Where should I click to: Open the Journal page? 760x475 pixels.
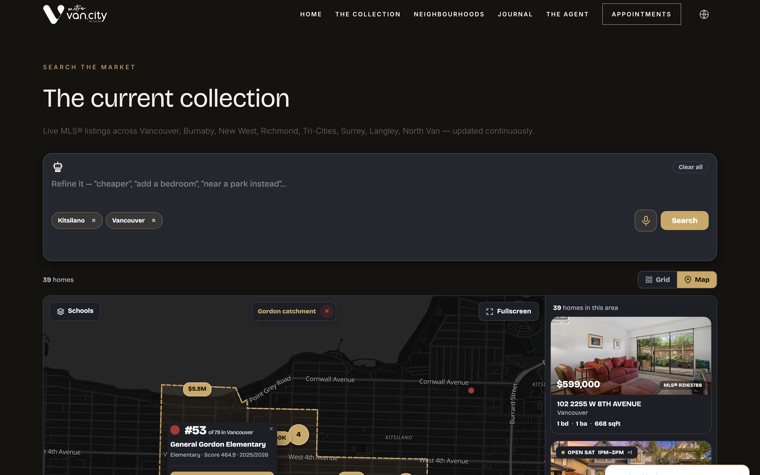point(515,15)
